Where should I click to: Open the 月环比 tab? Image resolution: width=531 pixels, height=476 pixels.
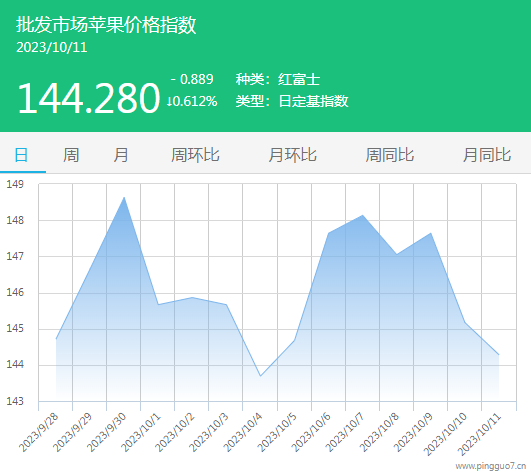[x=293, y=155]
